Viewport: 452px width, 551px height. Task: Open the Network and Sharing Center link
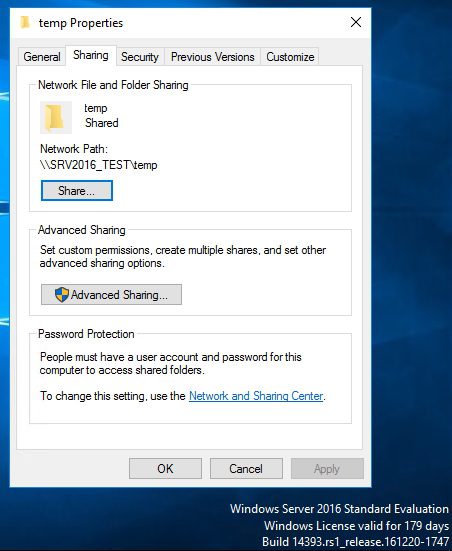tap(256, 396)
